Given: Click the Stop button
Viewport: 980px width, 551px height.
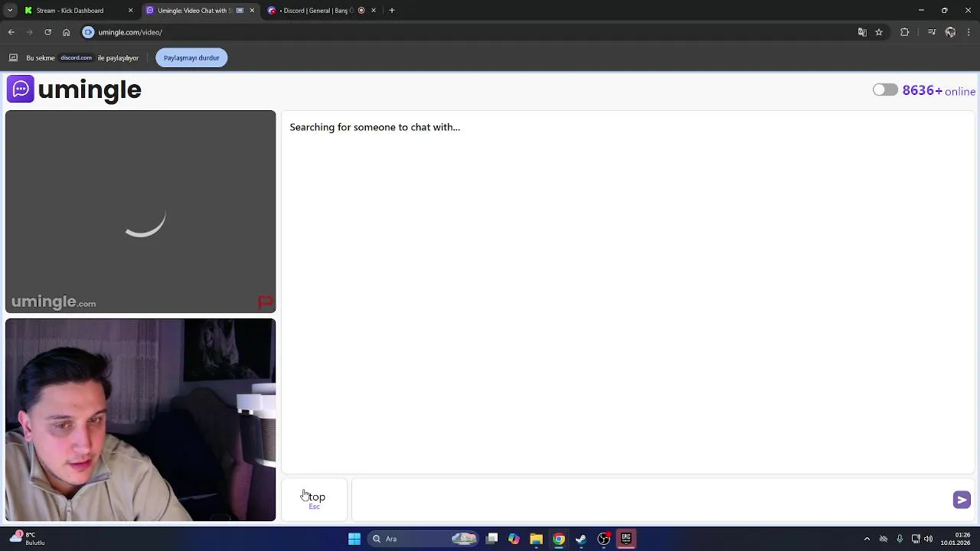Looking at the screenshot, I should [x=315, y=500].
